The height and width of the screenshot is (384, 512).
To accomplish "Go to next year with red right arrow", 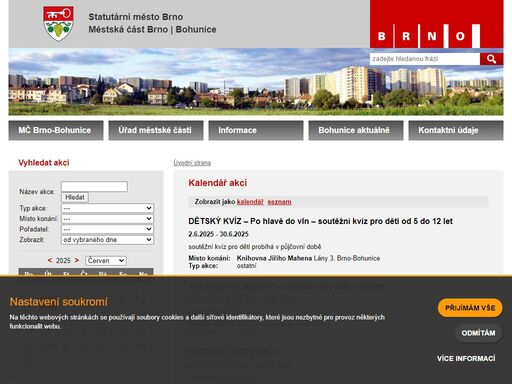I will [x=77, y=260].
